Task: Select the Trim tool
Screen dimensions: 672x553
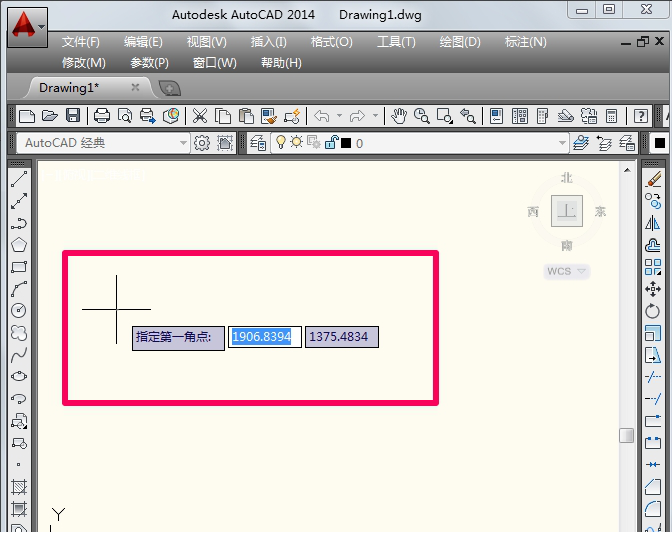Action: point(653,377)
